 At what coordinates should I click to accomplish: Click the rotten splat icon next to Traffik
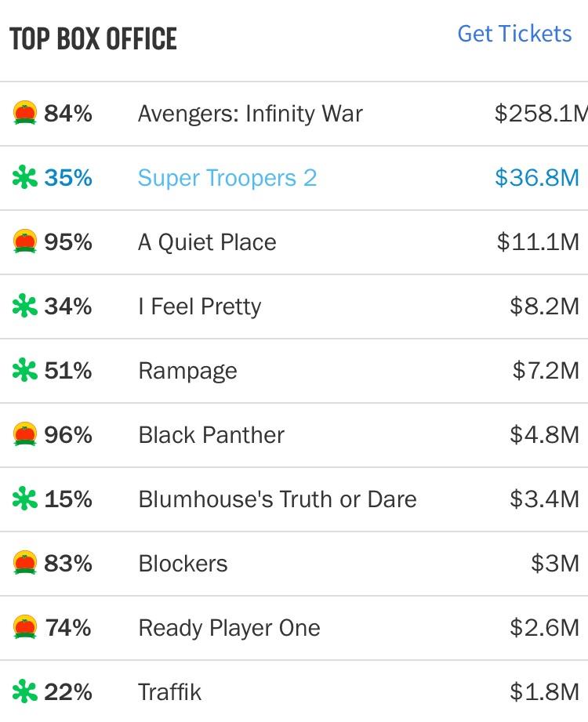pyautogui.click(x=25, y=692)
